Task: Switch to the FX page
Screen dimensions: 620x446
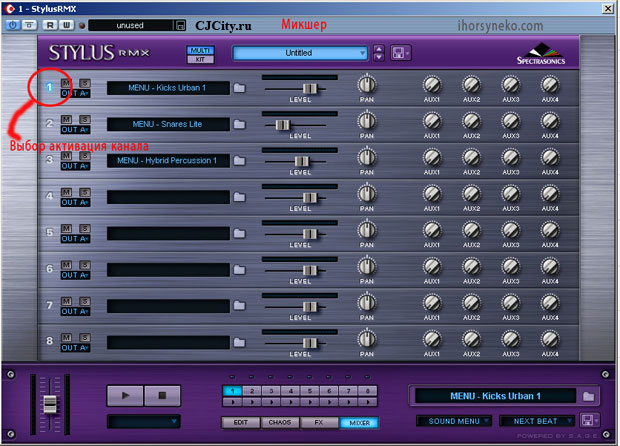Action: (319, 423)
